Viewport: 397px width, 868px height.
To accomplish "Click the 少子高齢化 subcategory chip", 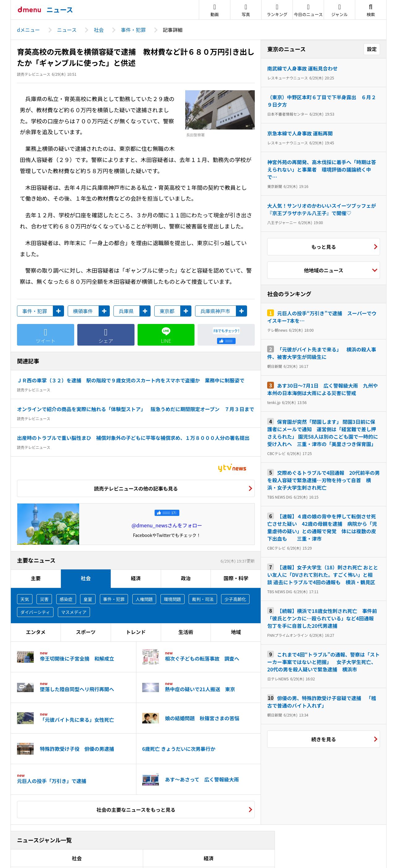I will tap(235, 599).
